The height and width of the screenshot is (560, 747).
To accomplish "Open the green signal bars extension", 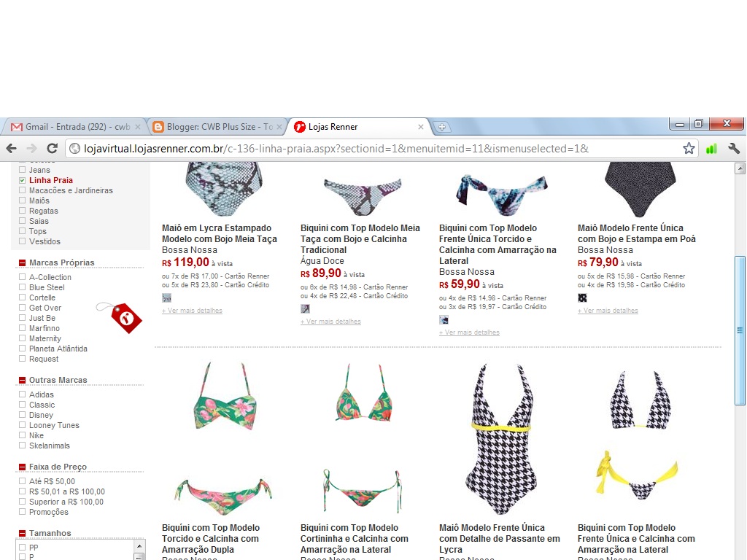I will (x=711, y=149).
